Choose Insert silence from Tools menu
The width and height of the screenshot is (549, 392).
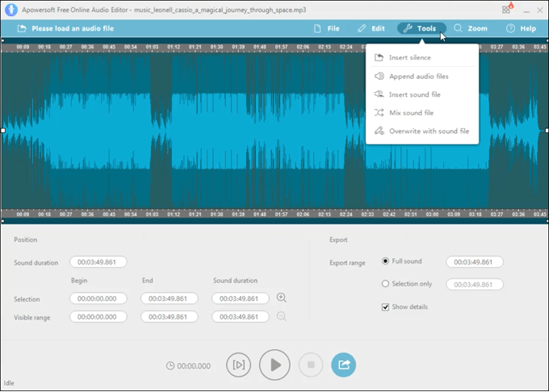pyautogui.click(x=422, y=58)
